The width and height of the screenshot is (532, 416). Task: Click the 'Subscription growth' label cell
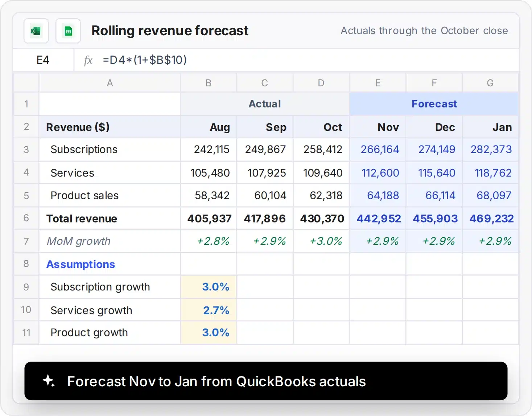[110, 287]
